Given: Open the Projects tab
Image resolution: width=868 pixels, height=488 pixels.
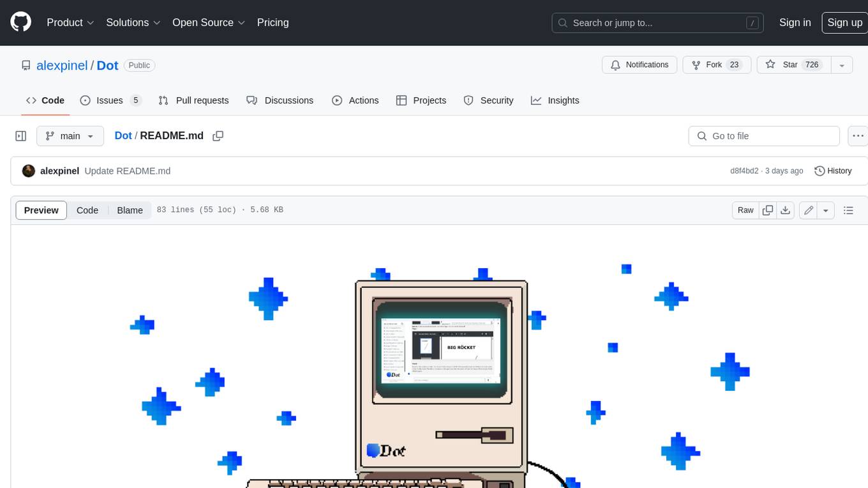Looking at the screenshot, I should (x=421, y=100).
